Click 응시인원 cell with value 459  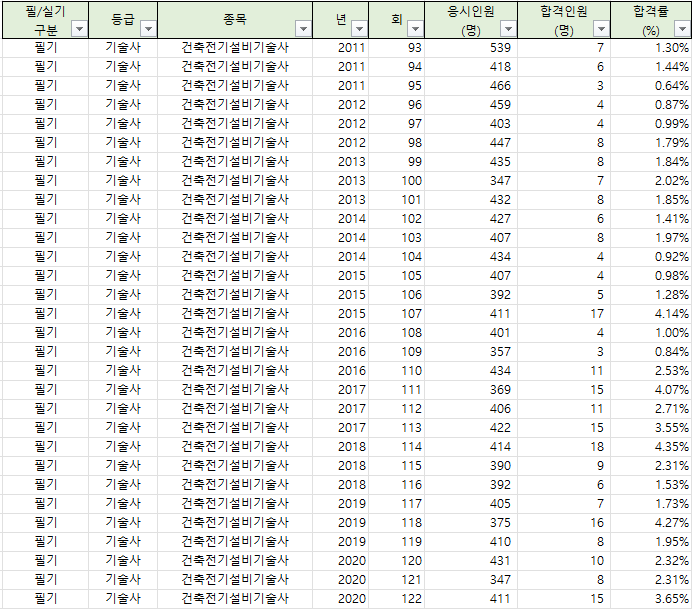[471, 105]
